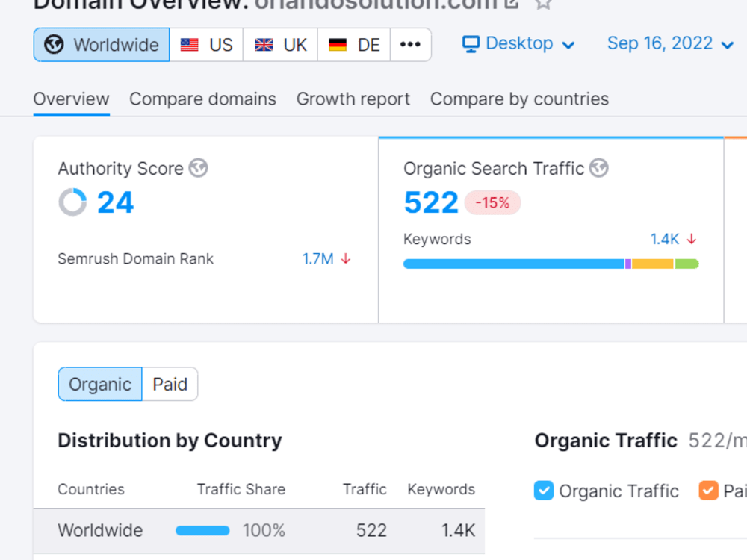Switch to Growth report tab

tap(353, 99)
